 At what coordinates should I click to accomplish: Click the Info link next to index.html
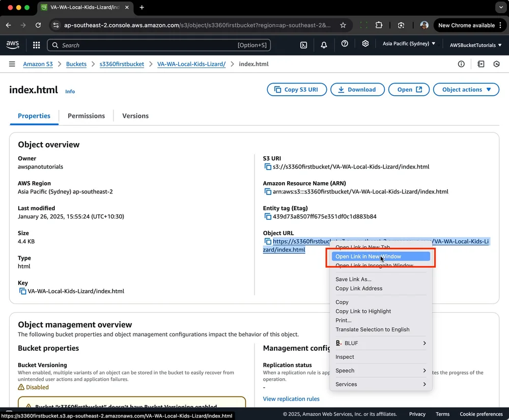[x=70, y=92]
